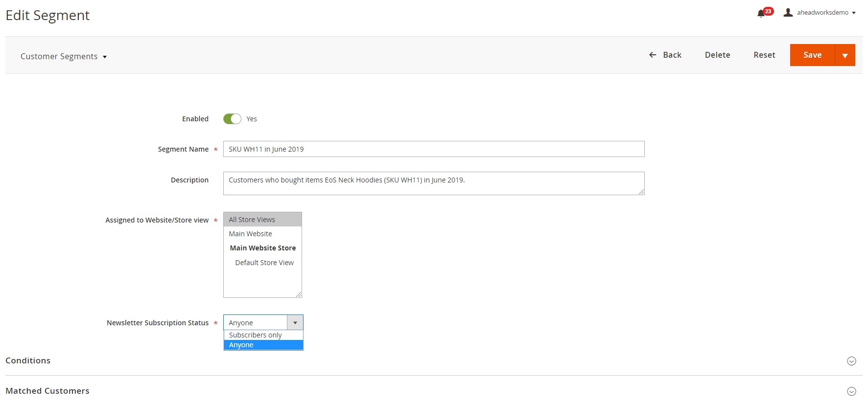Expand Matched Customers with chevron icon
Image resolution: width=868 pixels, height=404 pixels.
851,391
